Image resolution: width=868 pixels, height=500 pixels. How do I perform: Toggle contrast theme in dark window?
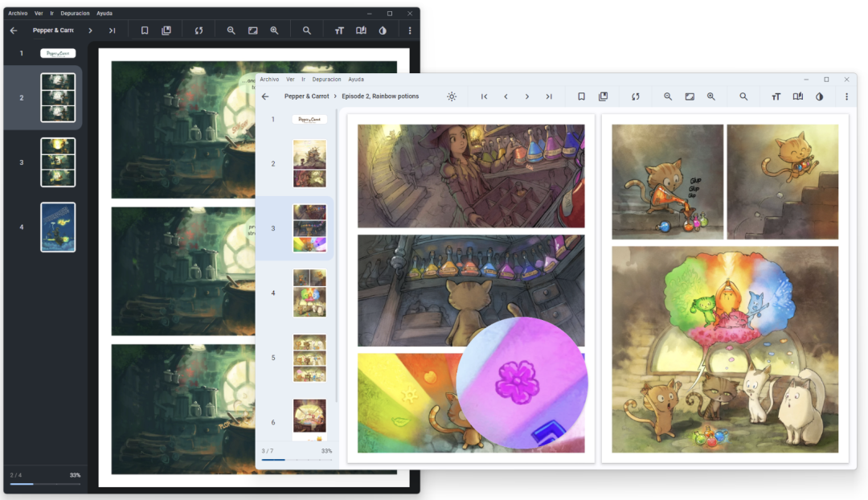(383, 31)
